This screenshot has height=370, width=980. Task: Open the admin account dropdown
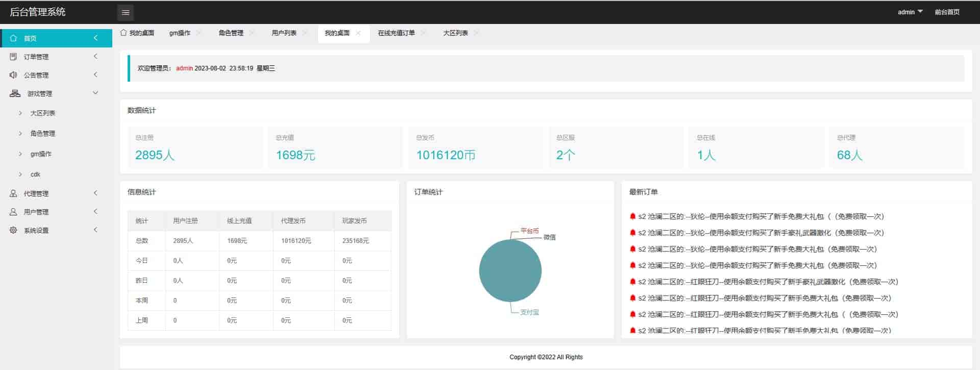[910, 12]
